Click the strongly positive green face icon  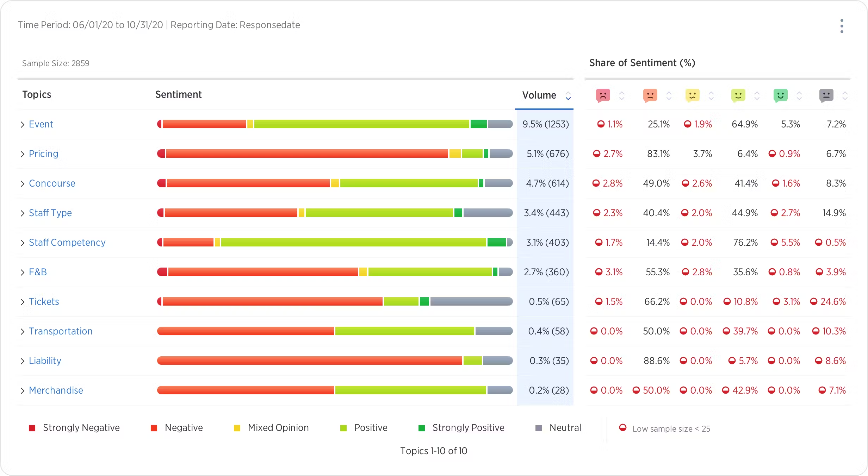780,95
